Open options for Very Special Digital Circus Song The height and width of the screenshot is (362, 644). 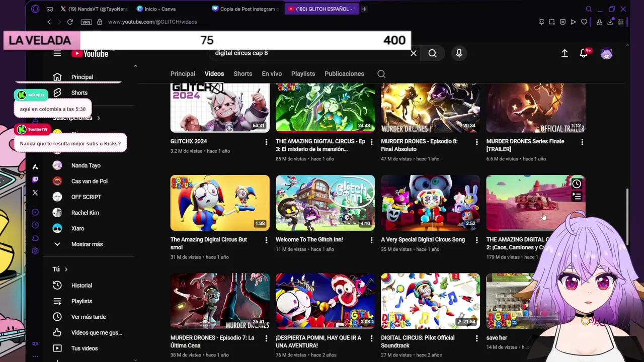(x=476, y=240)
